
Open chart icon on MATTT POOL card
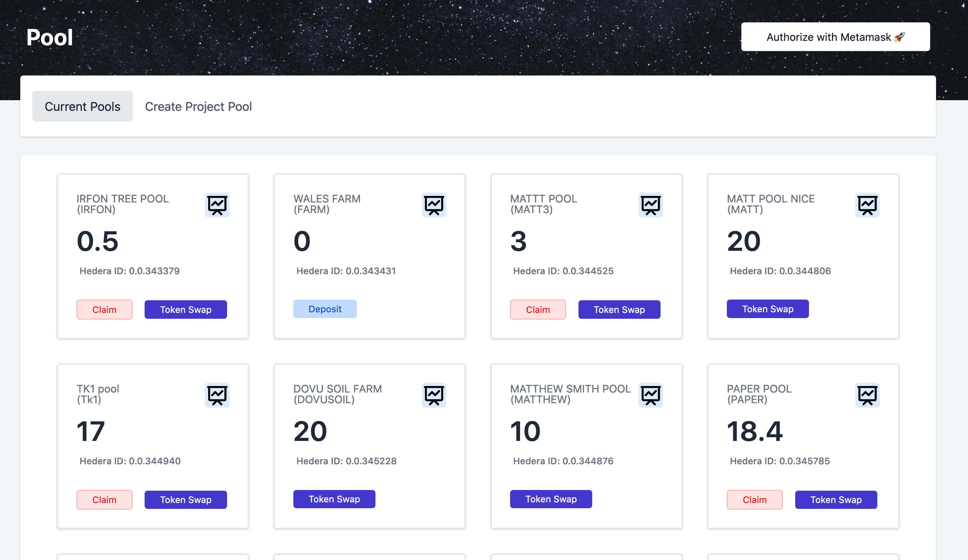click(650, 205)
